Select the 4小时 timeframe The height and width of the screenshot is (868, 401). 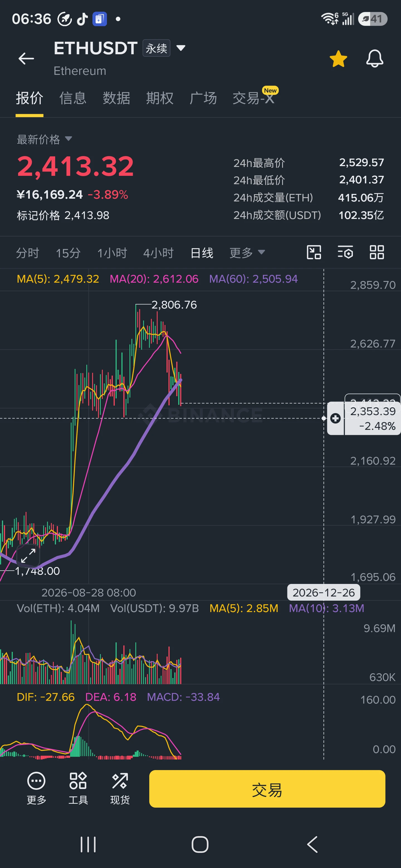coord(158,253)
